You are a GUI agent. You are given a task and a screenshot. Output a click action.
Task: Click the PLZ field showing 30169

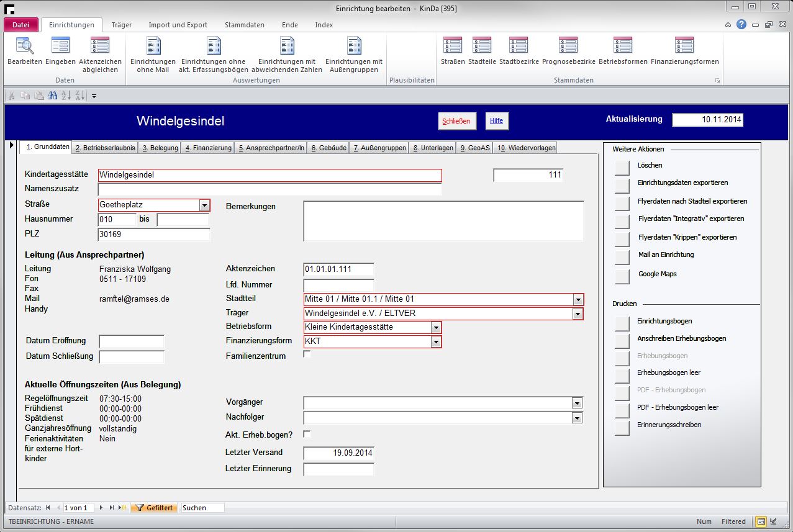pos(154,234)
